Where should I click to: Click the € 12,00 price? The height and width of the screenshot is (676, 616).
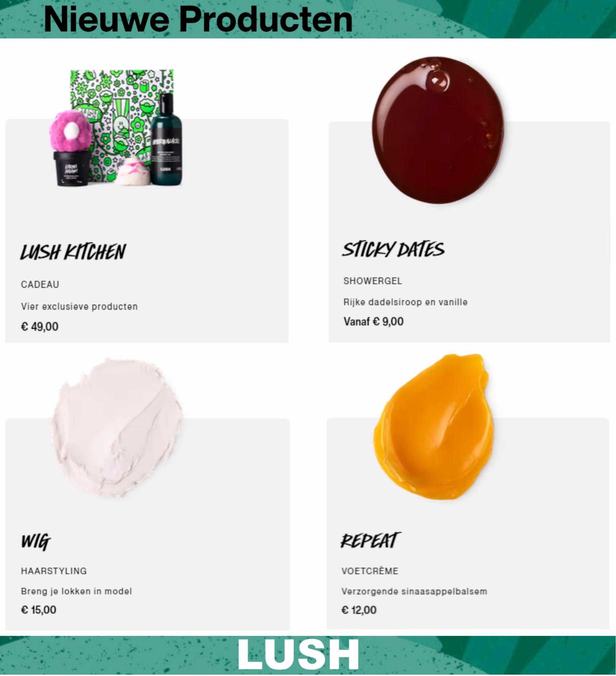click(x=359, y=610)
